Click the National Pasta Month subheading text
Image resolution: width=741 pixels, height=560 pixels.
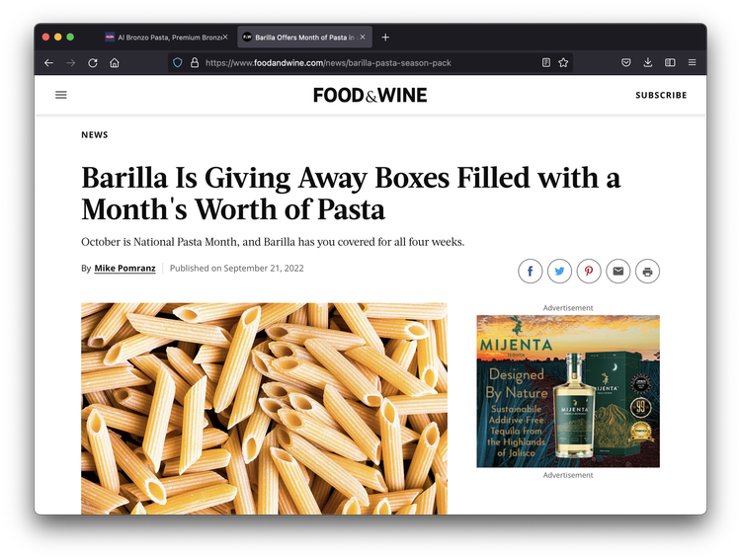coord(273,242)
